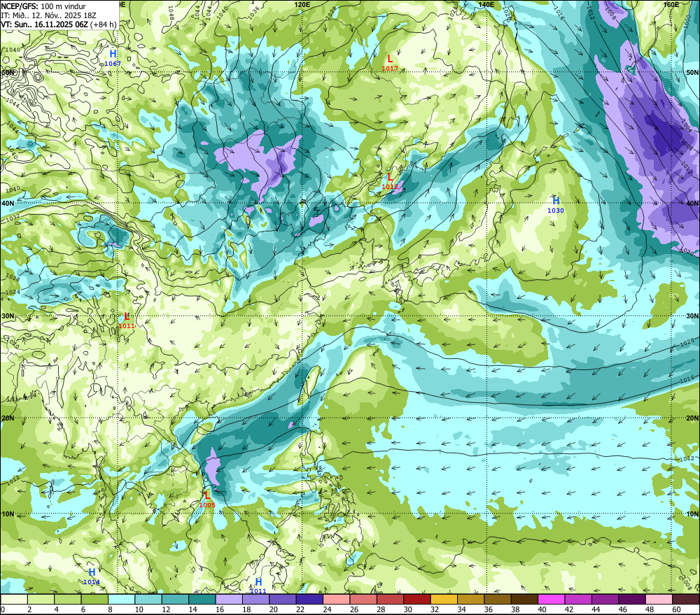Select the dark maroon legend swatch above 60
The image size is (700, 615).
686,599
